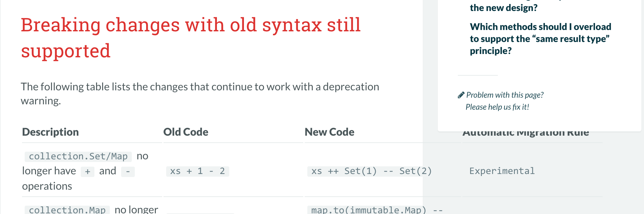Click the pencil edit icon in sidebar

(461, 95)
